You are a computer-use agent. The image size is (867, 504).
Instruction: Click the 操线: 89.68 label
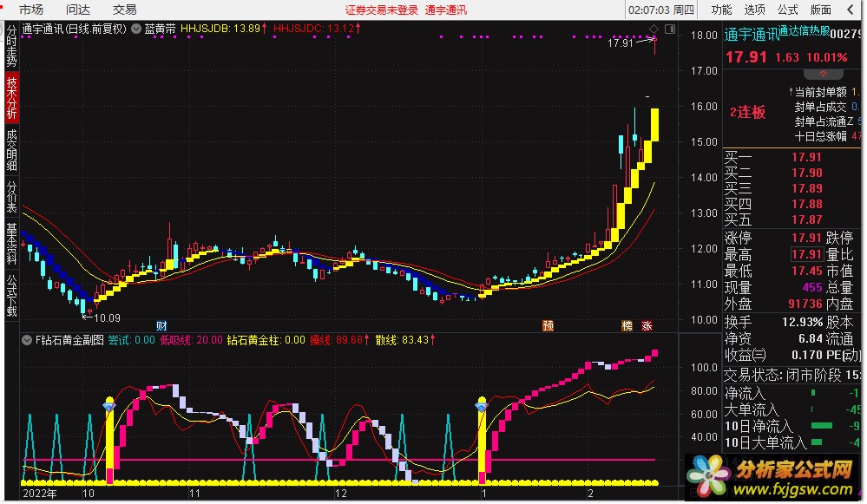(x=339, y=340)
